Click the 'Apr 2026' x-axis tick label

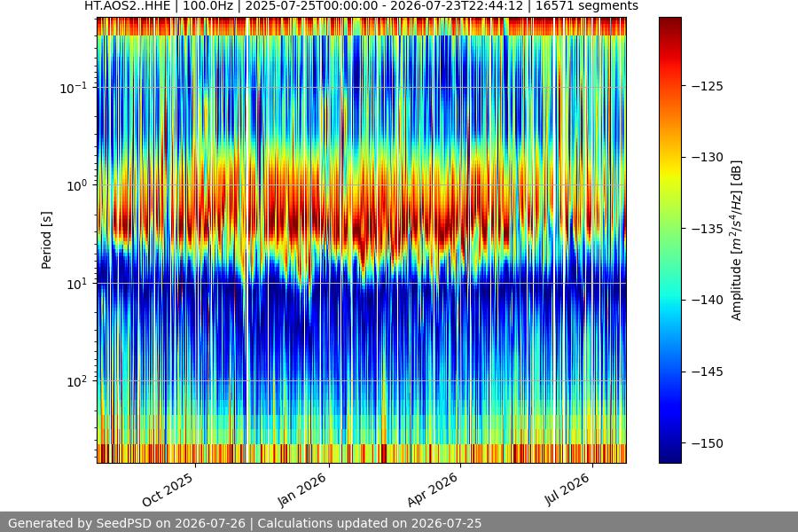(x=433, y=489)
